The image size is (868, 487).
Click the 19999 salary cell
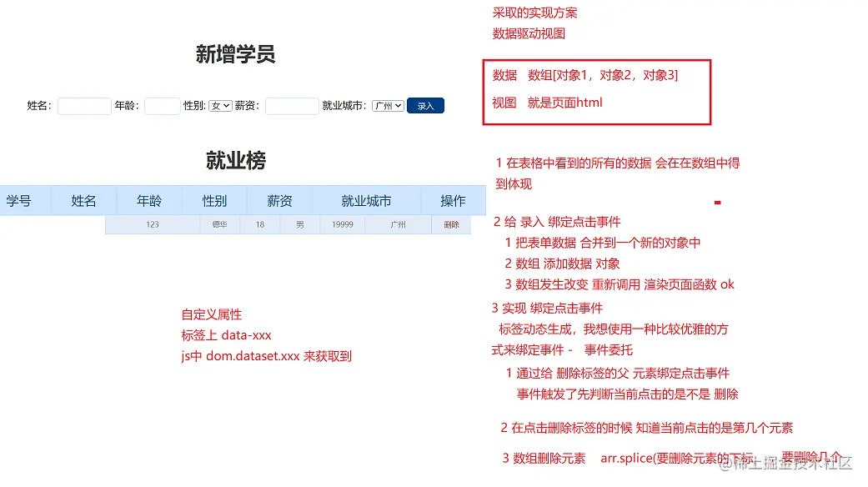[x=343, y=224]
